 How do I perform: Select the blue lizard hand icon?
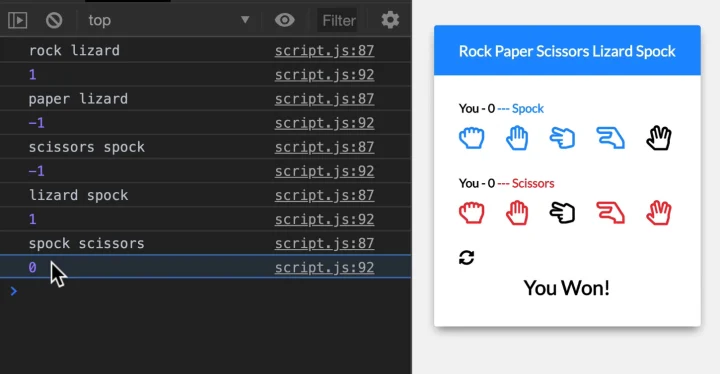pyautogui.click(x=611, y=138)
